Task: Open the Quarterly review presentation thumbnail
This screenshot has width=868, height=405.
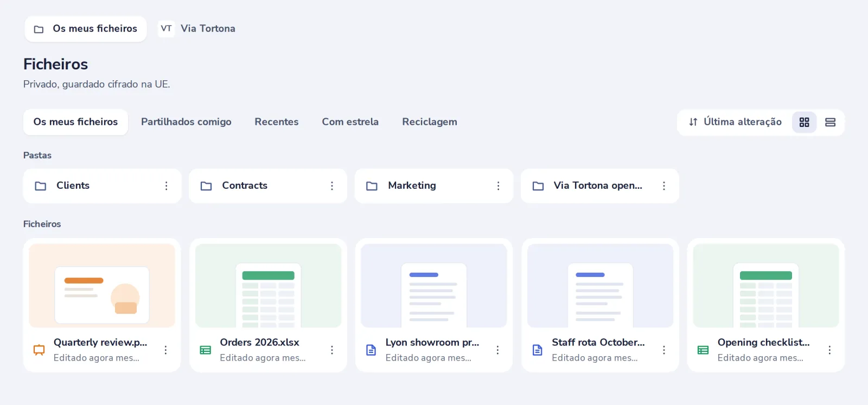Action: click(x=102, y=286)
